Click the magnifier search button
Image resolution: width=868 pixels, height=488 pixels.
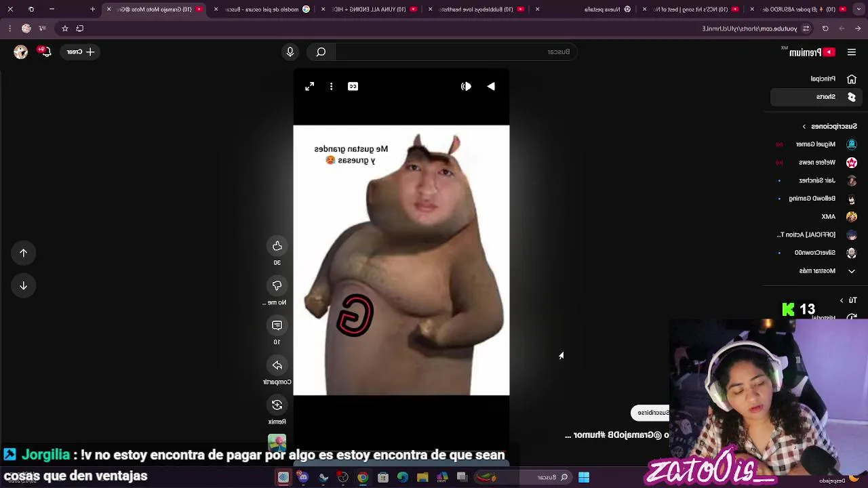pos(321,52)
